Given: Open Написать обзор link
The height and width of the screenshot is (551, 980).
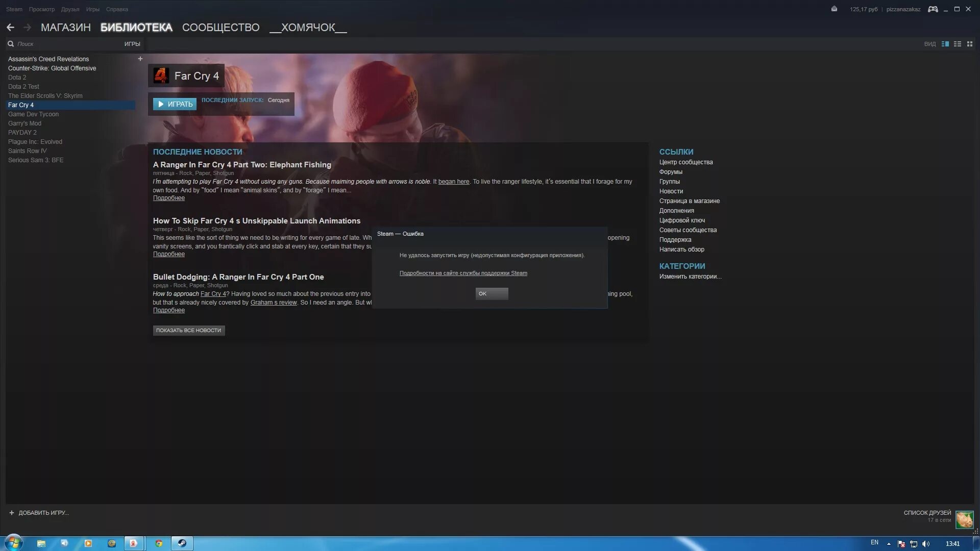Looking at the screenshot, I should [681, 249].
